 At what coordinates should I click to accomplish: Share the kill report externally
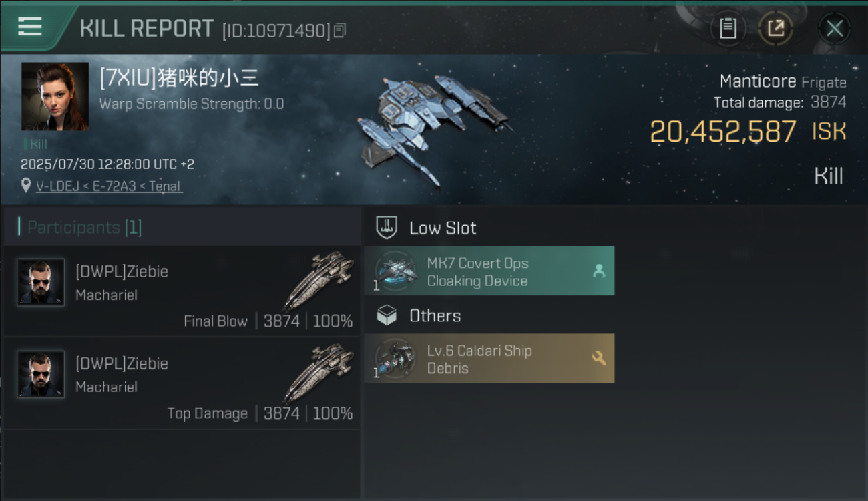click(776, 29)
